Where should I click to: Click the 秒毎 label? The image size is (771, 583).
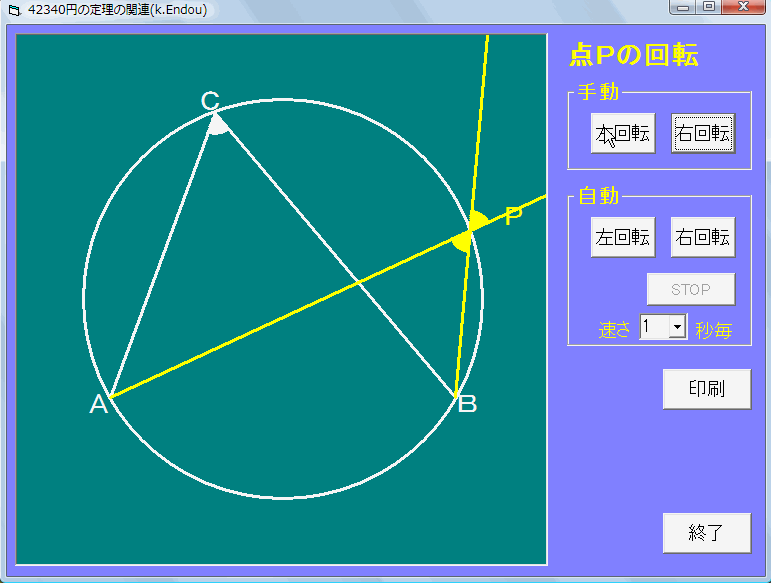point(713,330)
